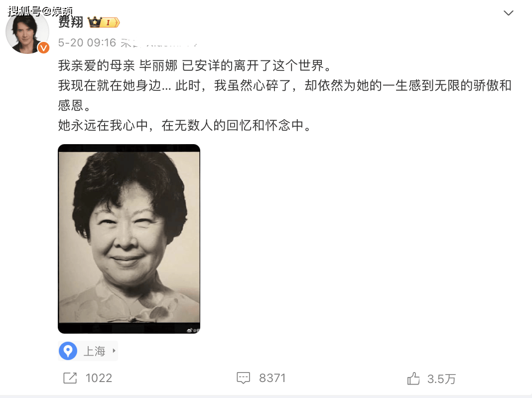Click the post text about 毕丽娜

tap(194, 65)
